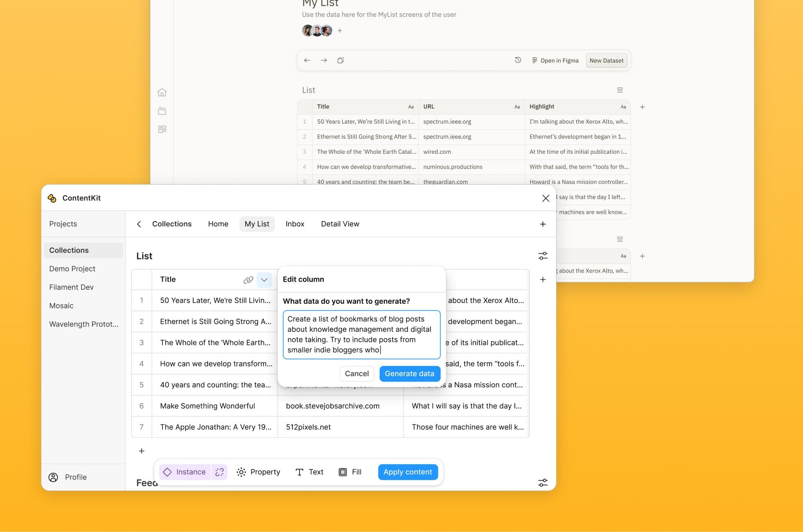The image size is (803, 532).
Task: Click the link icon on the Title column
Action: [248, 280]
